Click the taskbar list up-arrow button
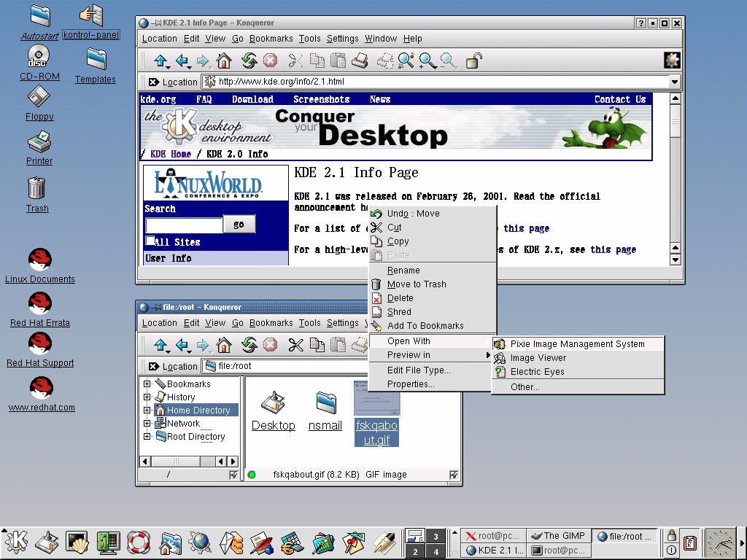747x560 pixels. pyautogui.click(x=455, y=532)
